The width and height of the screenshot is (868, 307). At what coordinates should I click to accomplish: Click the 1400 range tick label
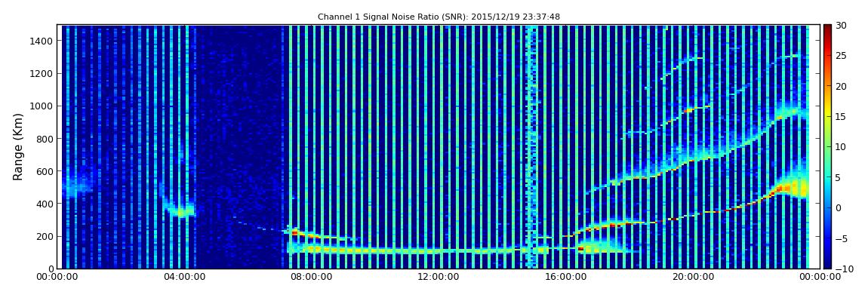tap(42, 41)
